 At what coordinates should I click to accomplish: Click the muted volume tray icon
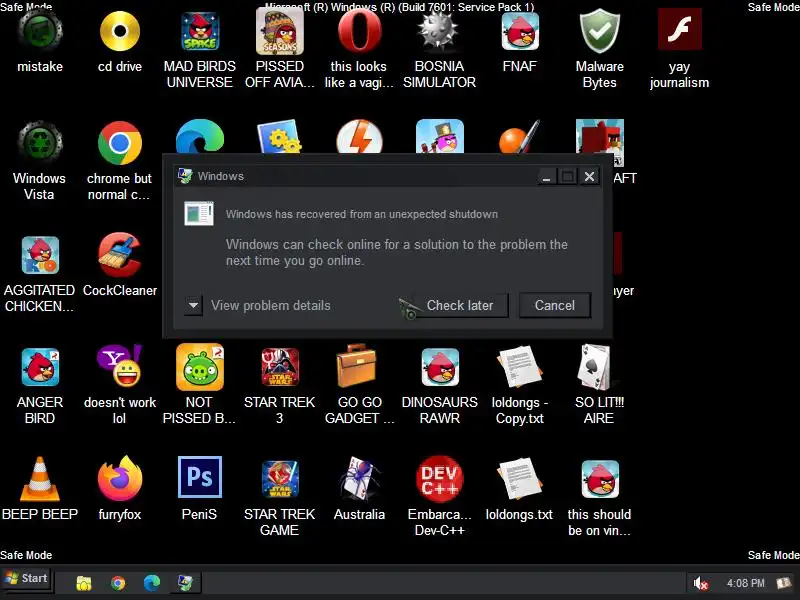pyautogui.click(x=701, y=583)
